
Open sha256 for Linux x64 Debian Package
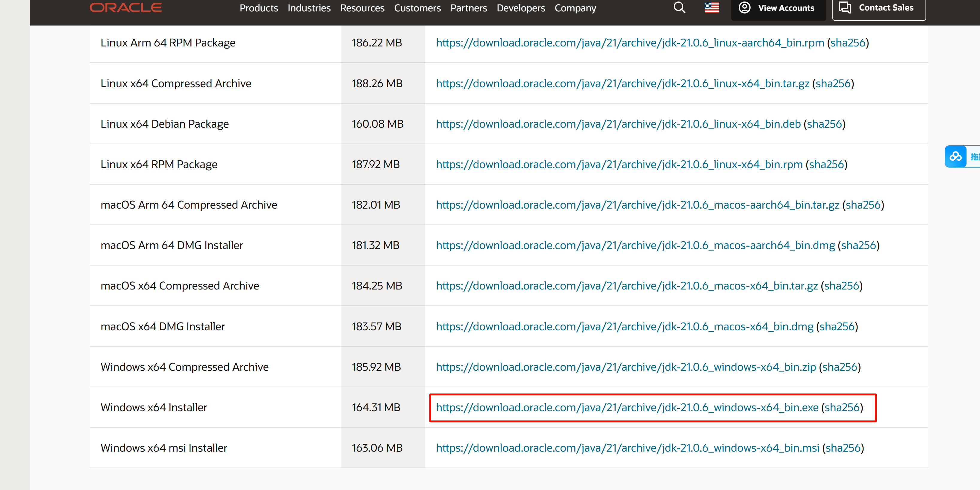point(824,124)
